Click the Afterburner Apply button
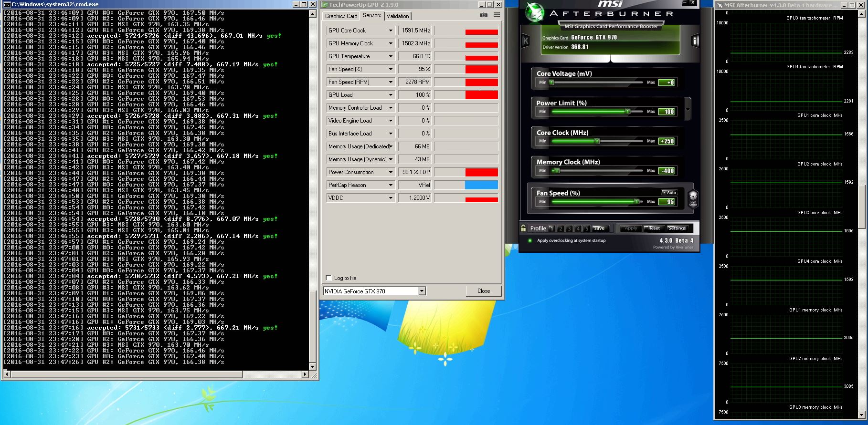 point(631,228)
